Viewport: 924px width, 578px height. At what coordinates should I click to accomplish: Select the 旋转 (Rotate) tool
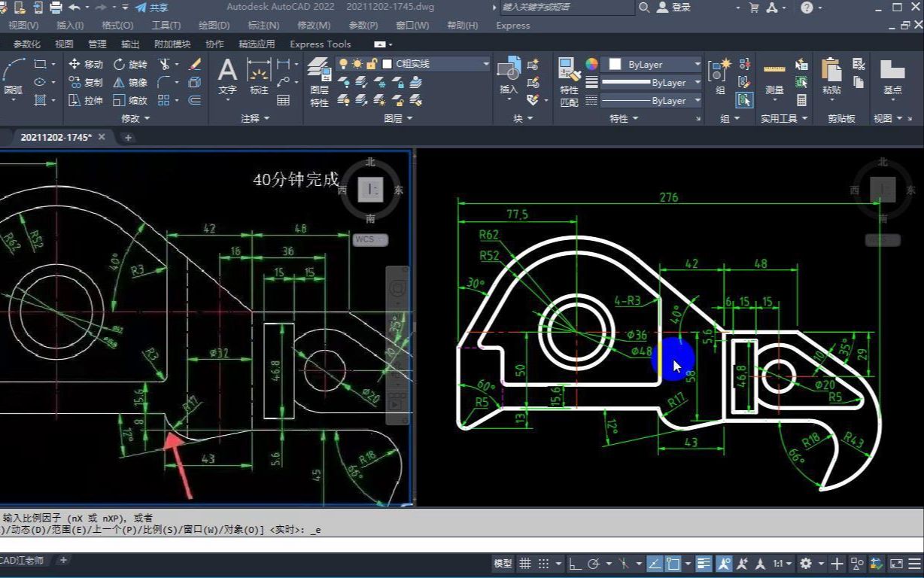point(130,65)
